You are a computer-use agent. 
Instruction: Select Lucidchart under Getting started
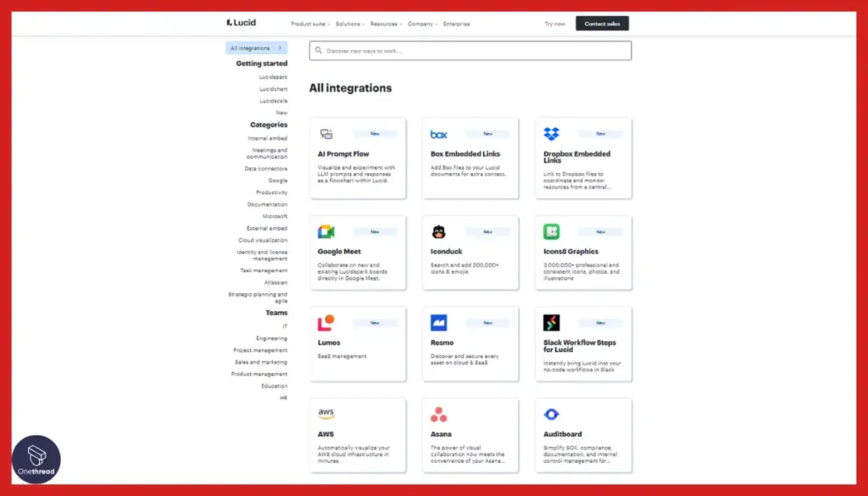(x=274, y=89)
